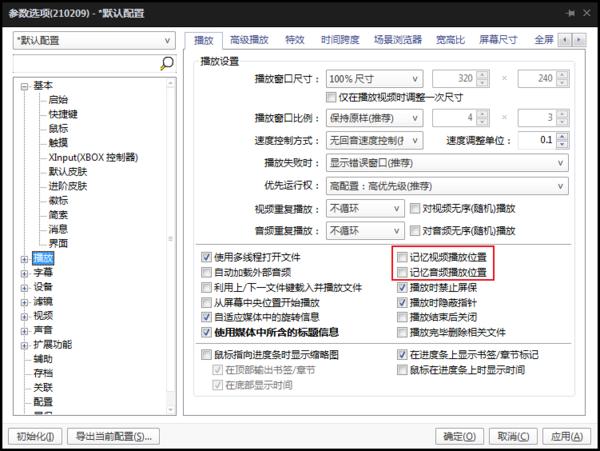The height and width of the screenshot is (451, 600).
Task: Switch to the 时间跨度 tab
Action: 342,40
